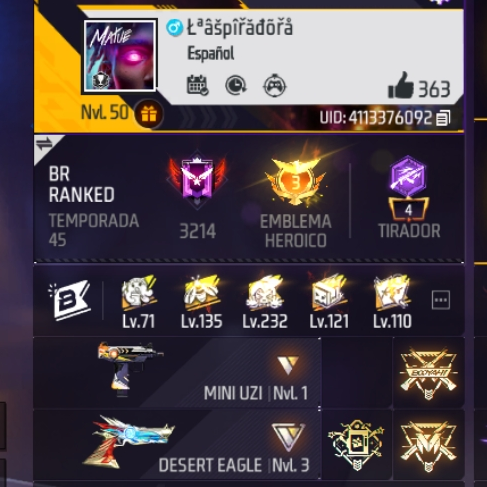Viewport: 487px width, 487px height.
Task: Click the blue male gender icon
Action: [x=175, y=27]
